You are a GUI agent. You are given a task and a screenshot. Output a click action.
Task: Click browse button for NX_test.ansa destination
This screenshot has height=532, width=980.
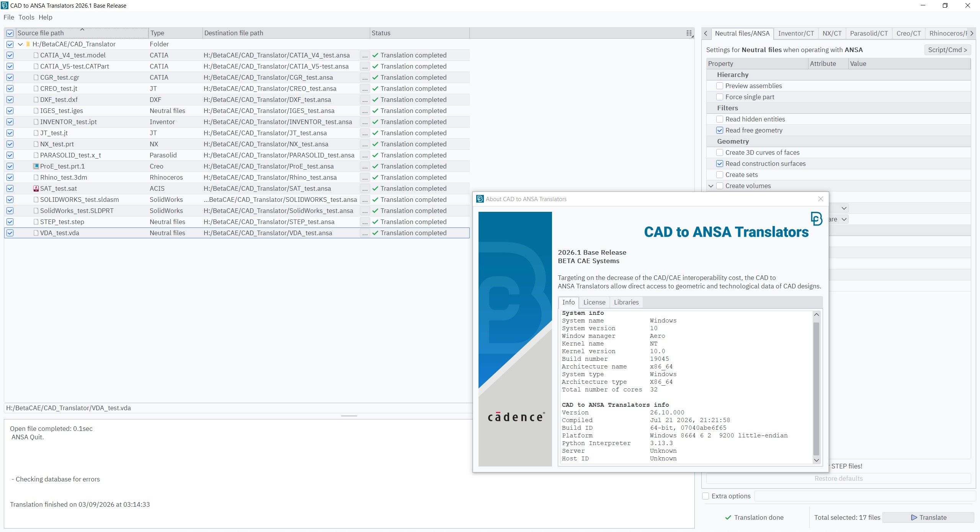point(365,144)
